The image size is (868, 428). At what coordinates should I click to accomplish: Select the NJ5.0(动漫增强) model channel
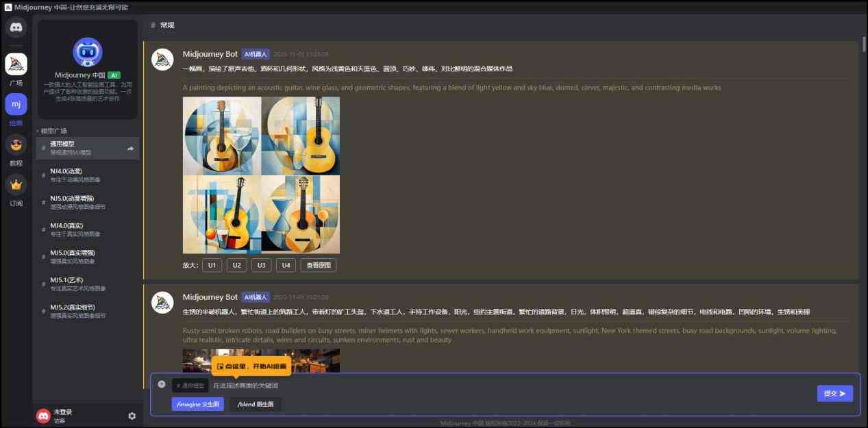88,202
